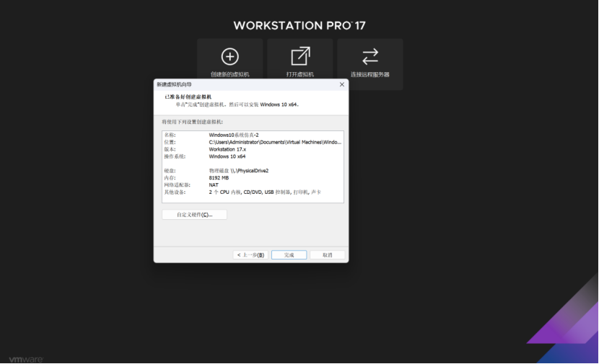Select the other devices CPU/CD/DVD row

tap(253, 192)
